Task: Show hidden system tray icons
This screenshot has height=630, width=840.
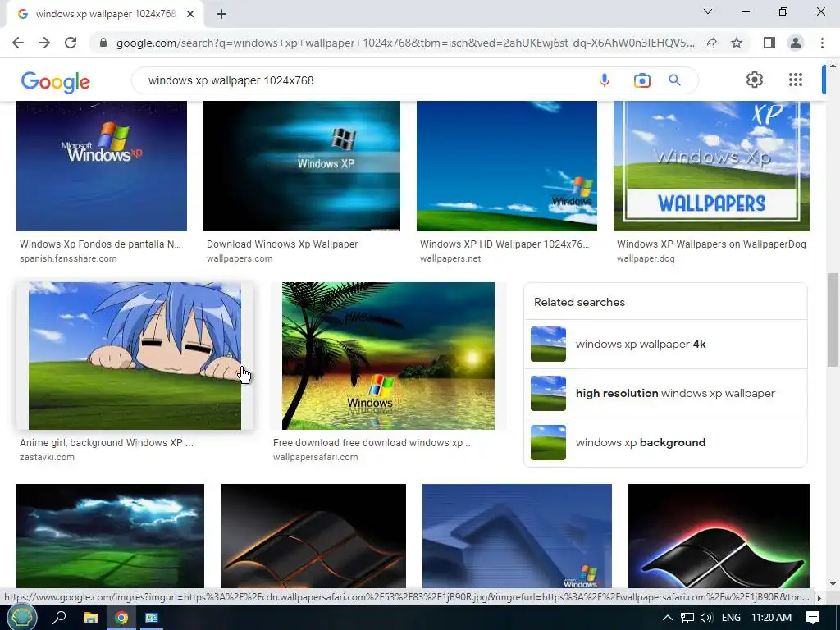Action: point(668,618)
